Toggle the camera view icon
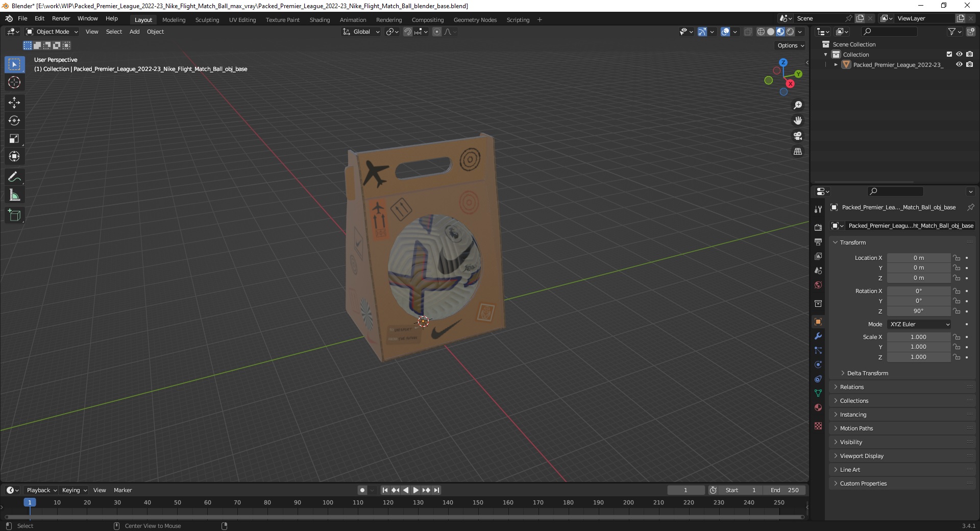980x531 pixels. (x=797, y=136)
